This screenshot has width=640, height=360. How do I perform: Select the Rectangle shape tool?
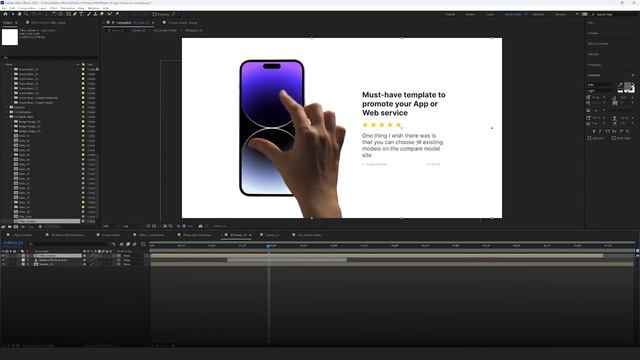point(69,14)
